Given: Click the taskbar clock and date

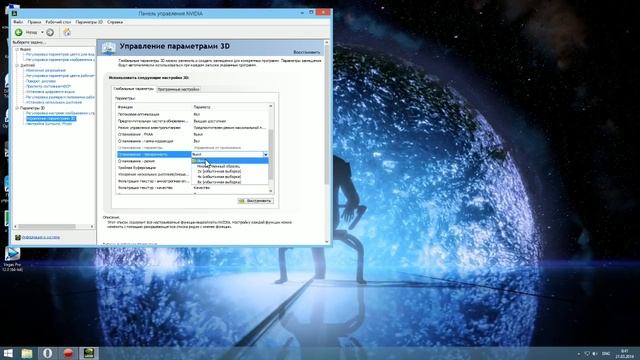Looking at the screenshot, I should point(625,353).
